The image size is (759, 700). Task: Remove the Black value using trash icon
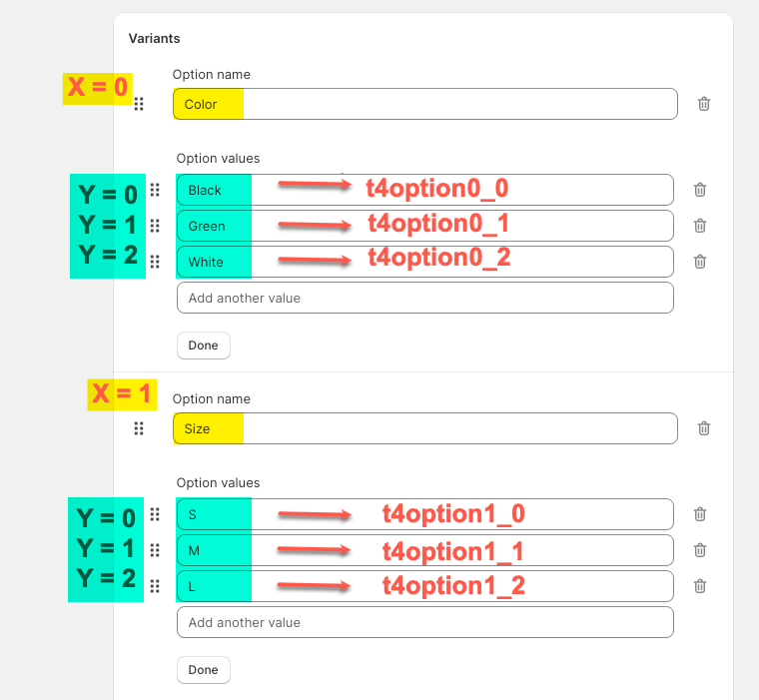tap(700, 190)
